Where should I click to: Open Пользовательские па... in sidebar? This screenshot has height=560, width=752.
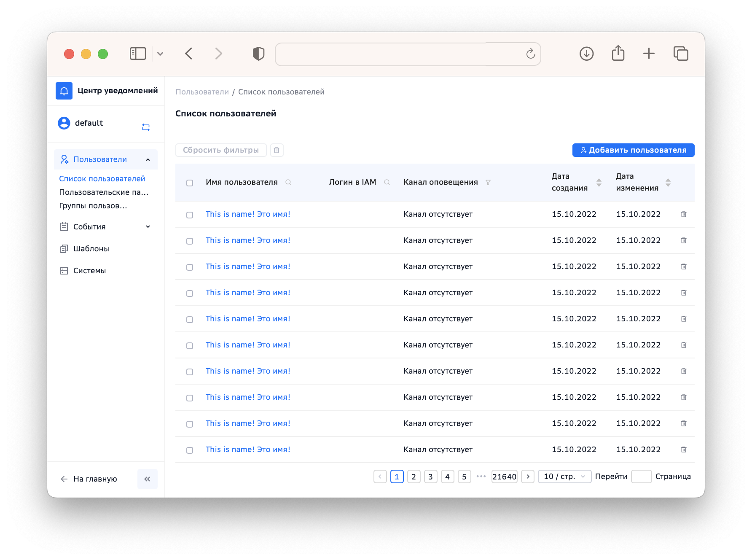coord(104,192)
